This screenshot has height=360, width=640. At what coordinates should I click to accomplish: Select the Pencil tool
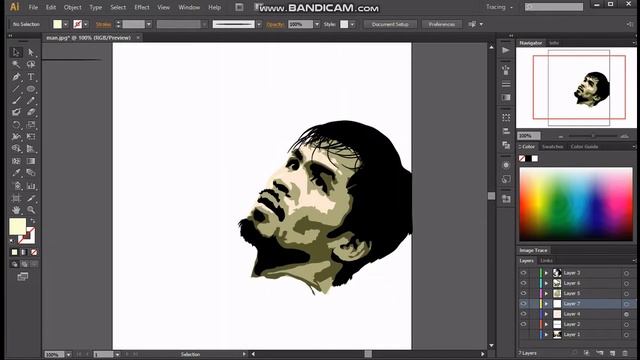coord(31,100)
